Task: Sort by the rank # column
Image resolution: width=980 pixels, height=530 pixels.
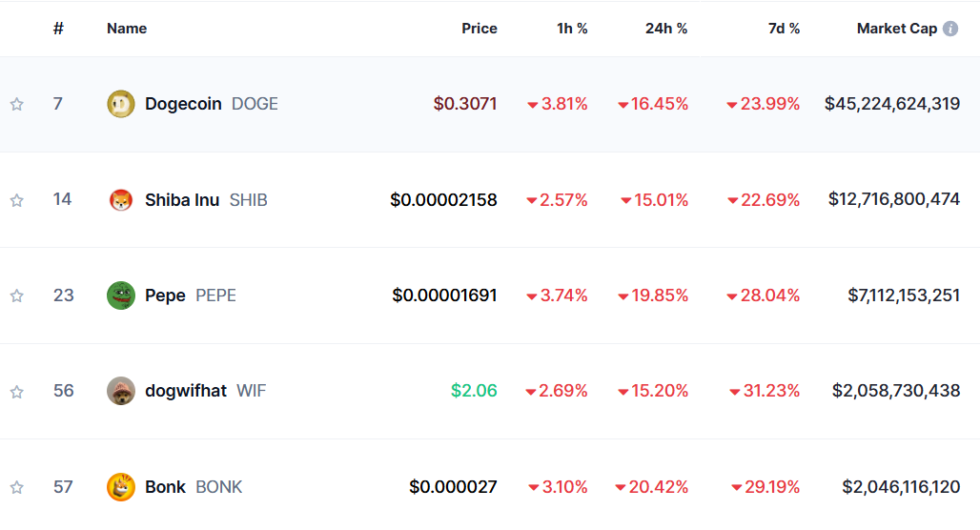Action: coord(58,29)
